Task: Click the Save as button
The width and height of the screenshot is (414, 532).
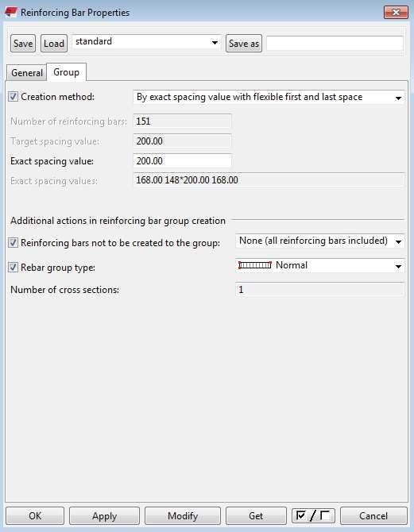Action: (x=244, y=44)
